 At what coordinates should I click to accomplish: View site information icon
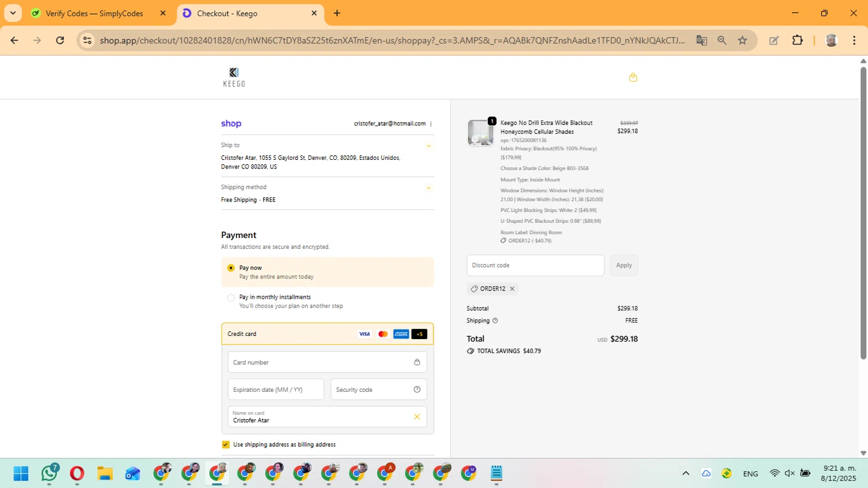point(87,41)
